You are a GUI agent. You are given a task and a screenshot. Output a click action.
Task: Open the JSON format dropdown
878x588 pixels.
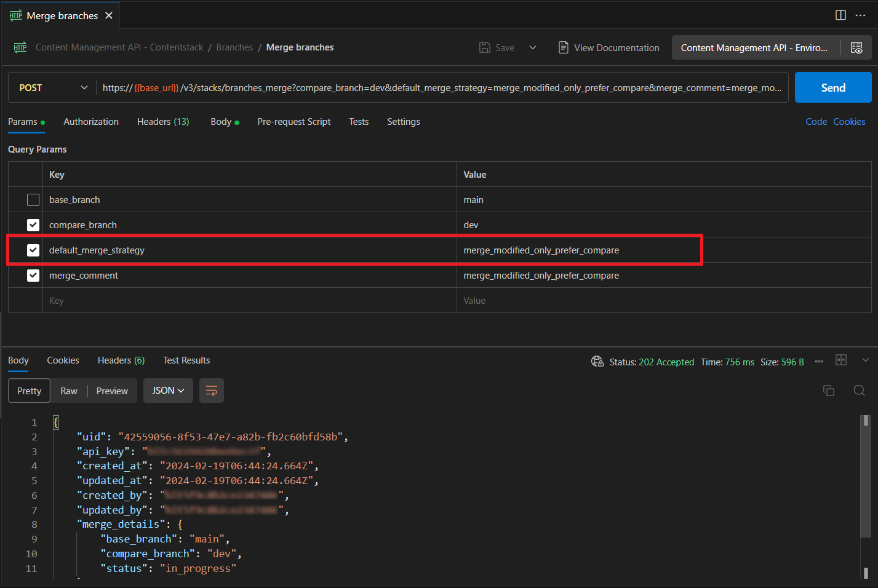168,391
